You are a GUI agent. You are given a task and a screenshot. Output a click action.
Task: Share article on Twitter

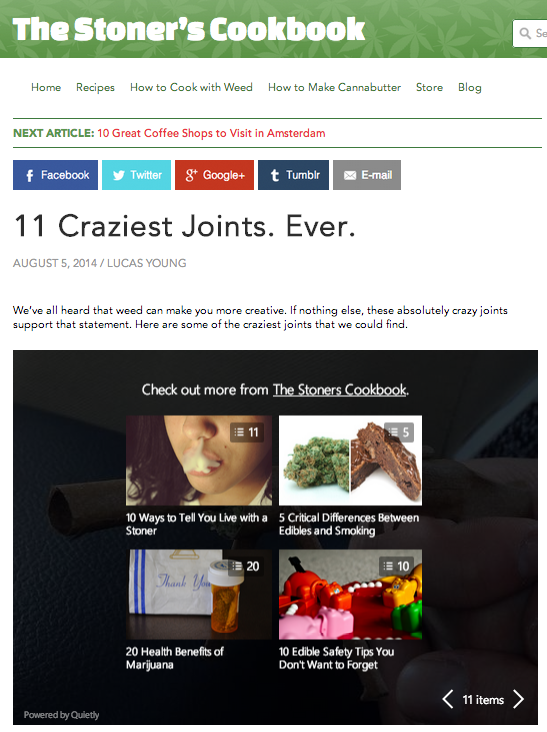[136, 175]
